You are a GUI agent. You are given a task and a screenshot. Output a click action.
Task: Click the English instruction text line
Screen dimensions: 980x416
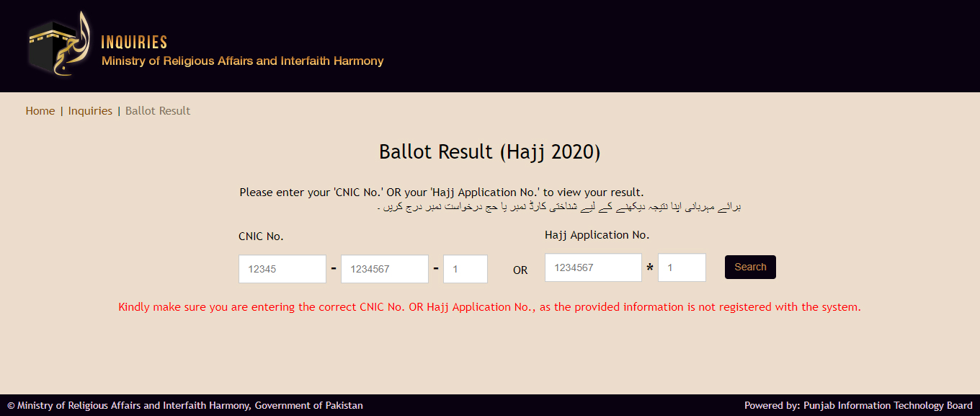click(x=441, y=192)
